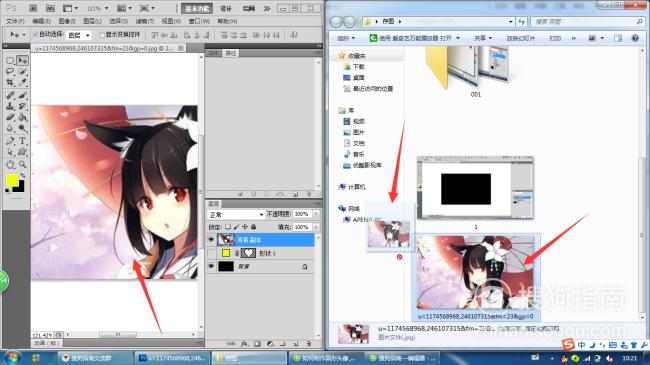Select the Custom Shape tool

point(23,152)
